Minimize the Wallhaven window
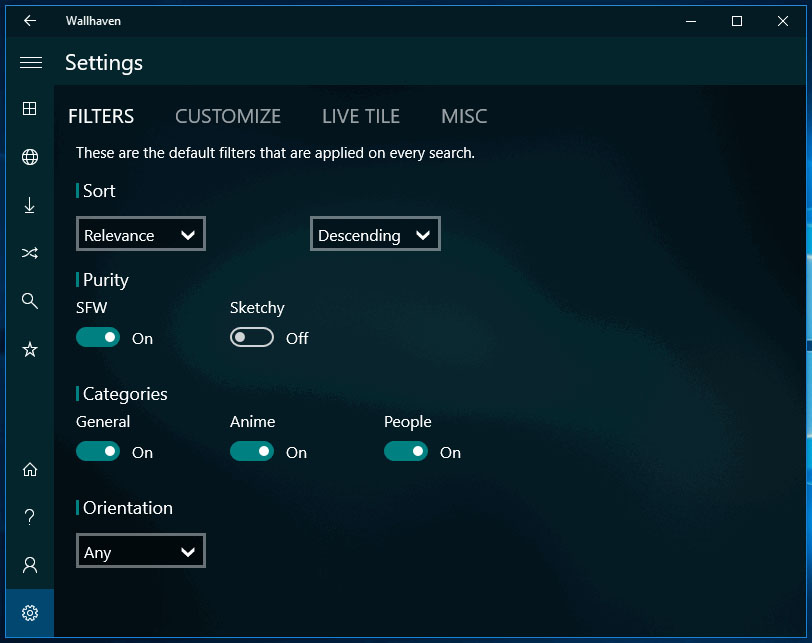812x643 pixels. coord(691,21)
